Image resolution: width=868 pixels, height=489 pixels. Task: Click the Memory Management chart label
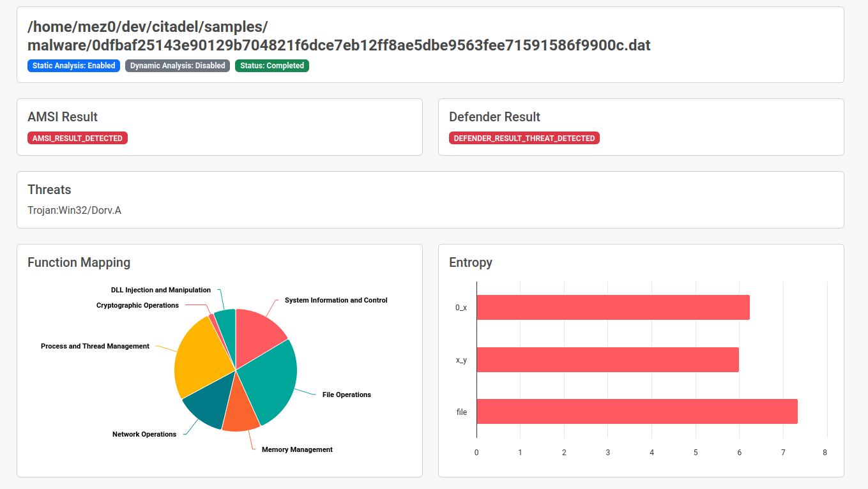click(x=297, y=449)
